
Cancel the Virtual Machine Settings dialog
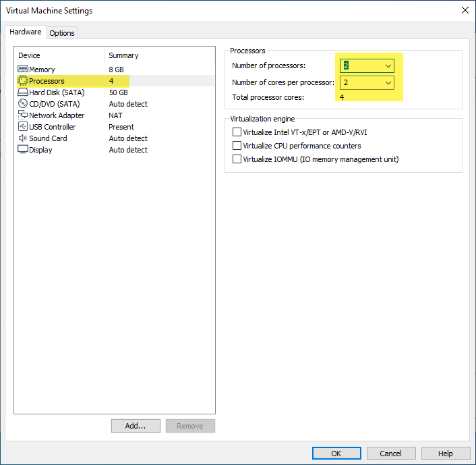pyautogui.click(x=390, y=454)
